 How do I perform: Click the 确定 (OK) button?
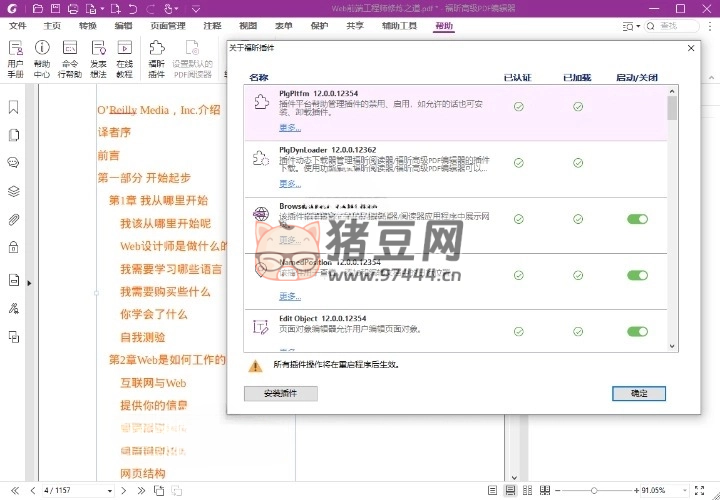click(x=638, y=394)
